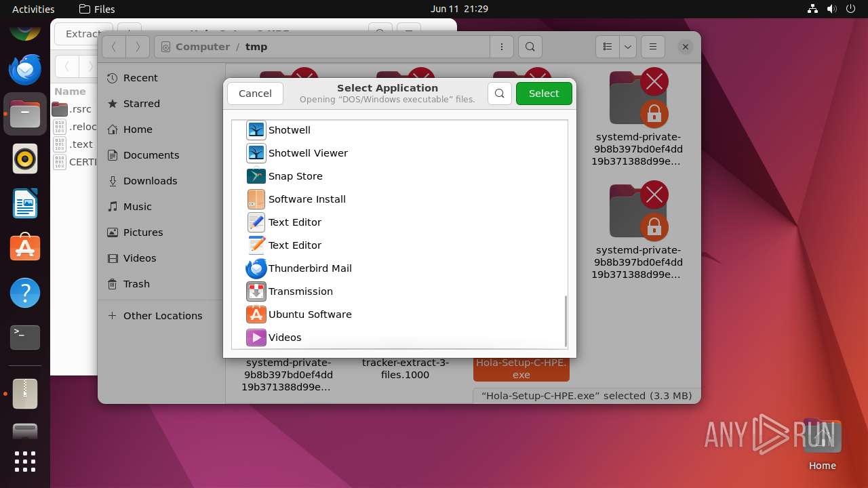Click Activities in top bar
Image resolution: width=868 pixels, height=488 pixels.
33,9
